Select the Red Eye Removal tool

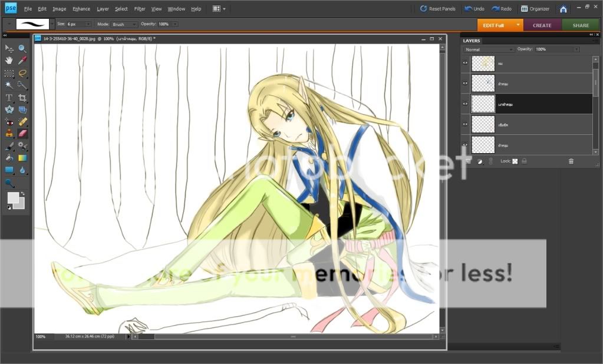point(9,122)
